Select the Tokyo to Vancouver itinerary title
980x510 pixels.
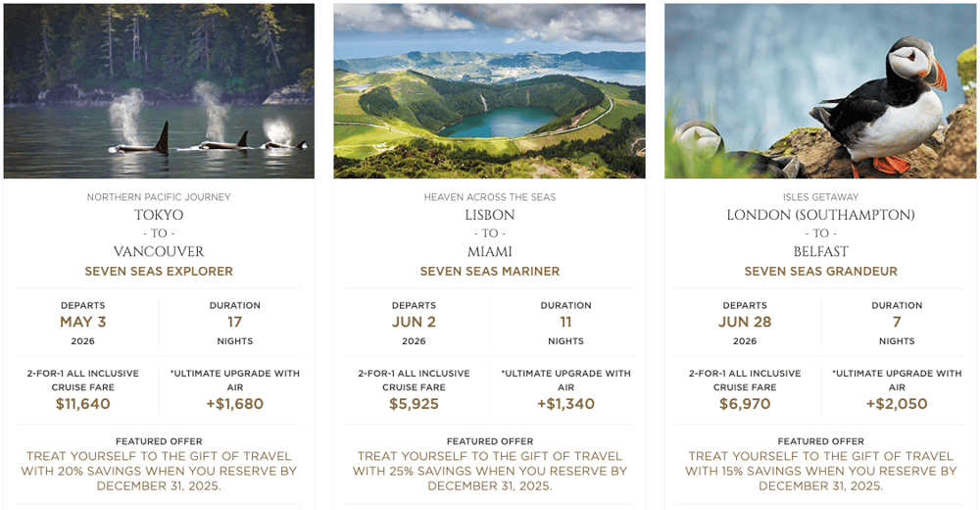coord(159,233)
